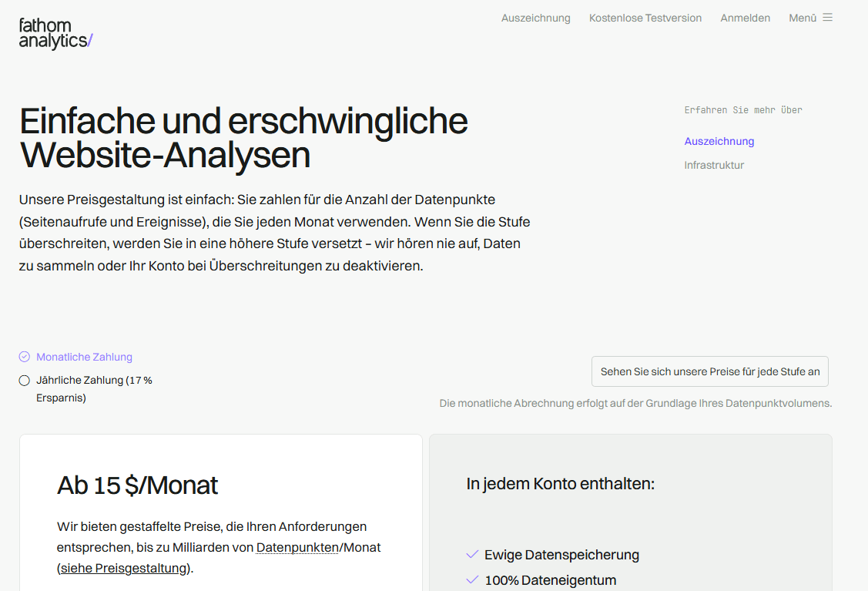Image resolution: width=868 pixels, height=591 pixels.
Task: Go to Kostenlose Testversion
Action: (645, 18)
